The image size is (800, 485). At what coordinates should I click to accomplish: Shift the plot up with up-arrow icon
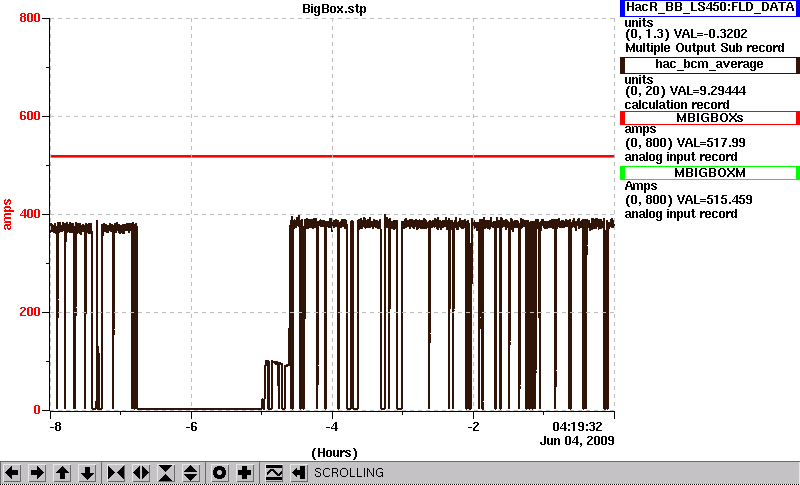[x=62, y=473]
